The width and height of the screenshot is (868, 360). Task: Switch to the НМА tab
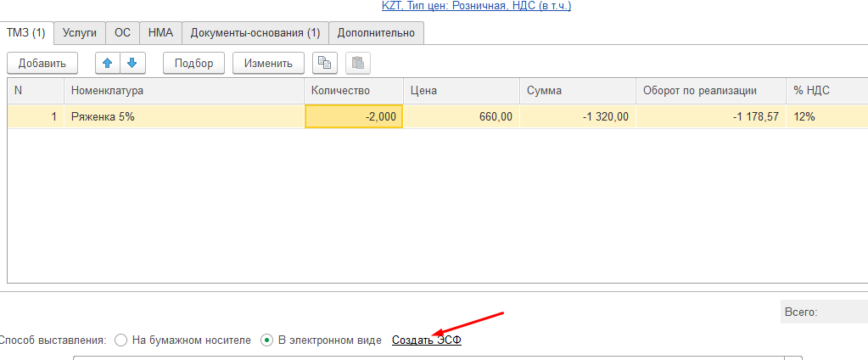[160, 32]
